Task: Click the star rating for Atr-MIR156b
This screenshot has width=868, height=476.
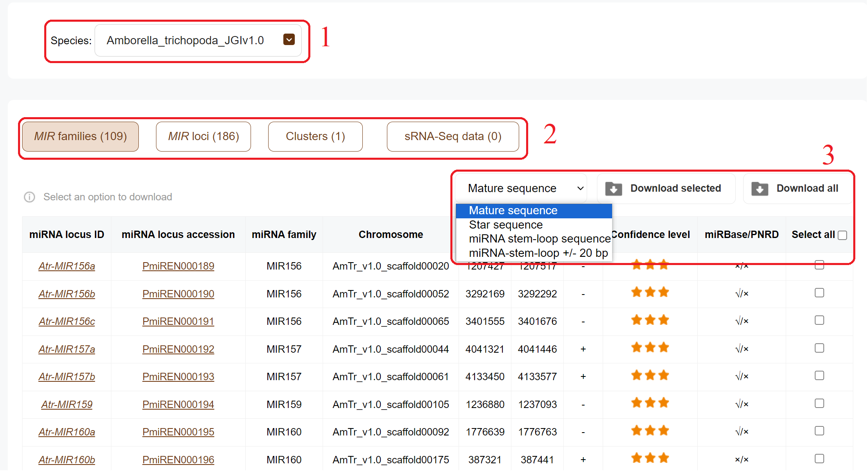Action: [x=650, y=292]
